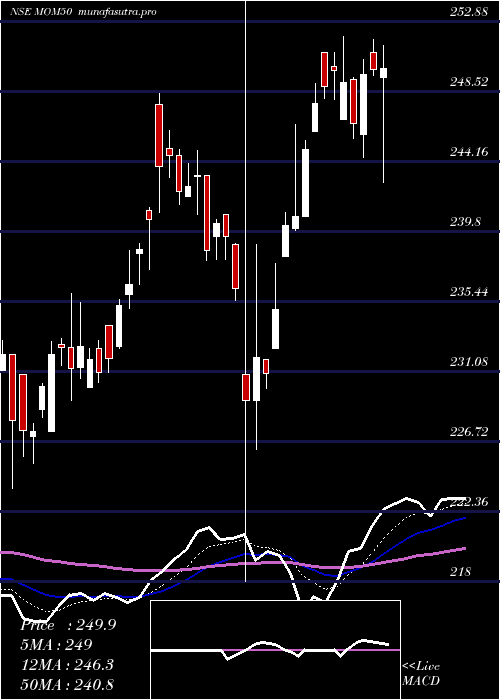Click the blue moving average line
The image size is (500, 700).
233,558
